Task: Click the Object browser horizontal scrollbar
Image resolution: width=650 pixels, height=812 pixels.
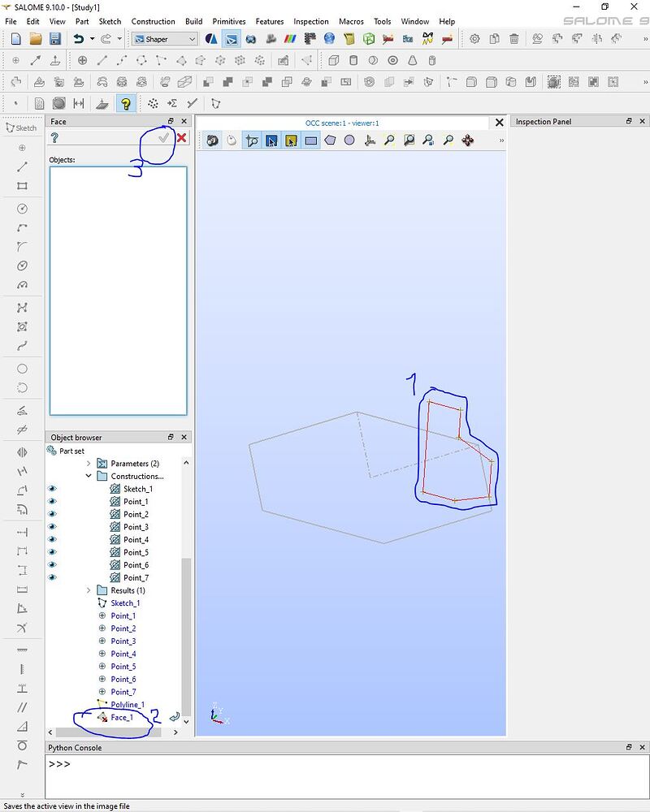Action: pos(109,732)
